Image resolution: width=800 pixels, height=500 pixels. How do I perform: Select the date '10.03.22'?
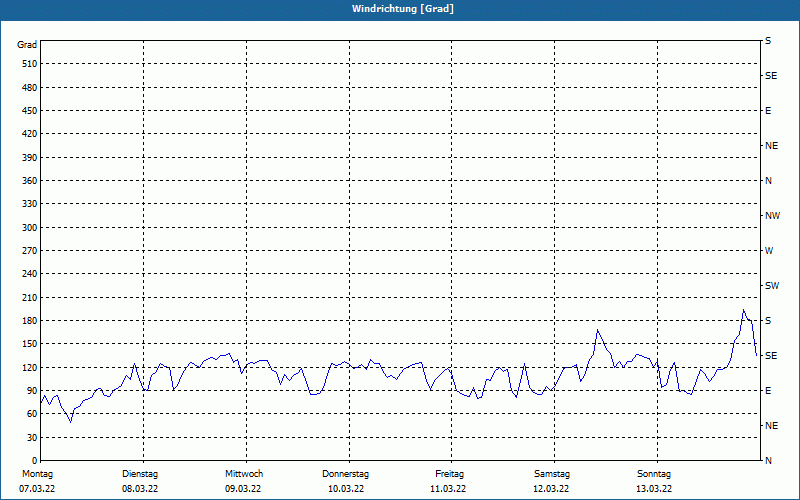click(346, 489)
